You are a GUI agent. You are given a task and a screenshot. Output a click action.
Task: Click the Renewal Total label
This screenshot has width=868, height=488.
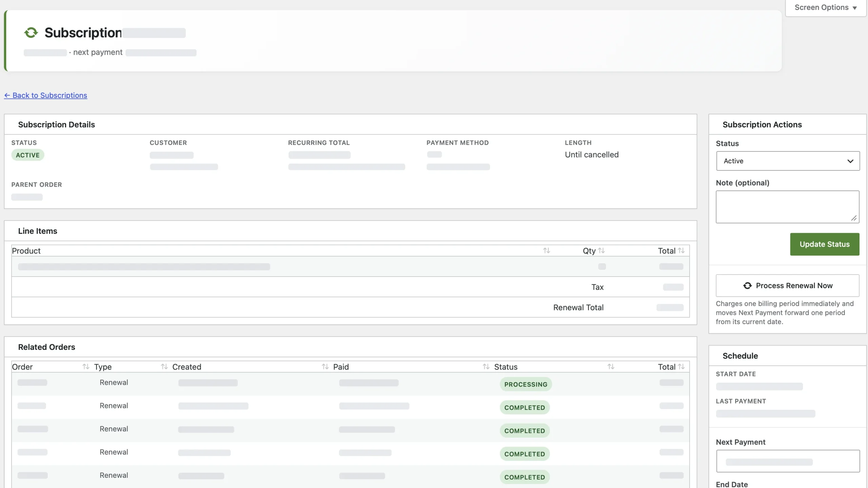[578, 307]
